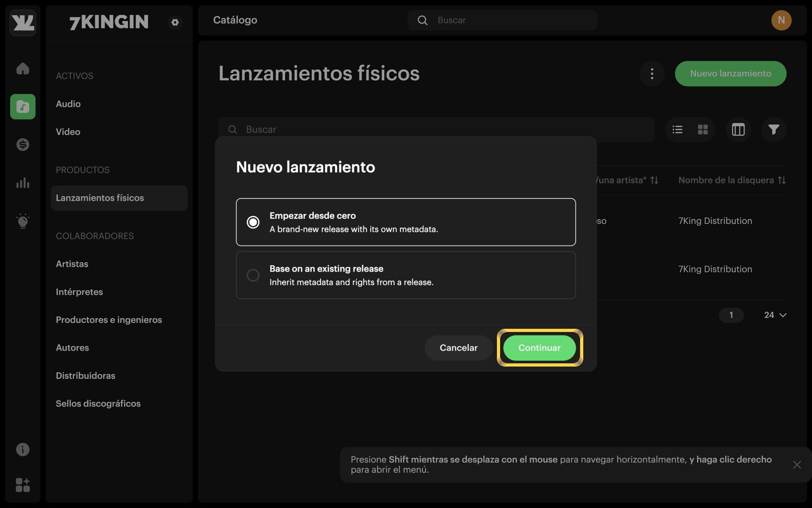Open the filter funnel icon

774,129
